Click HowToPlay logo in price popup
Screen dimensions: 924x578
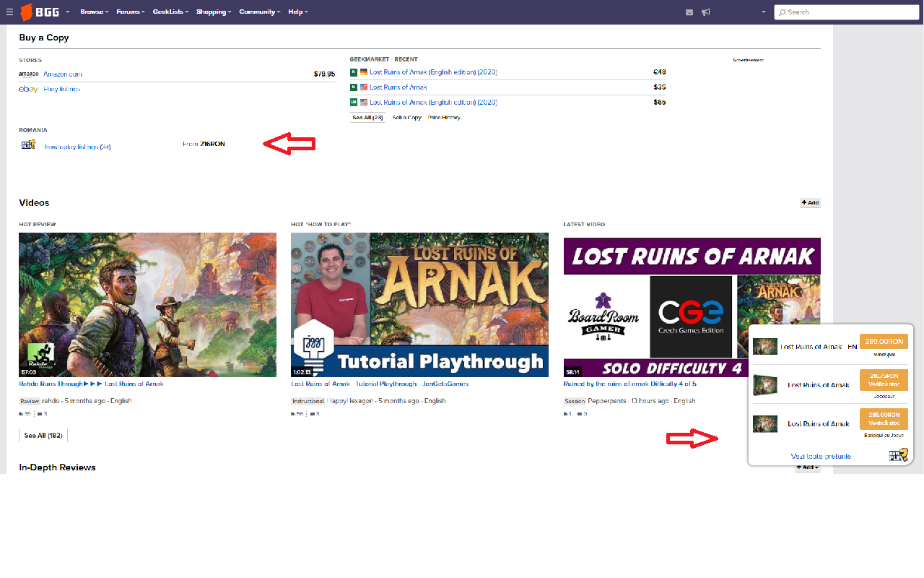898,455
